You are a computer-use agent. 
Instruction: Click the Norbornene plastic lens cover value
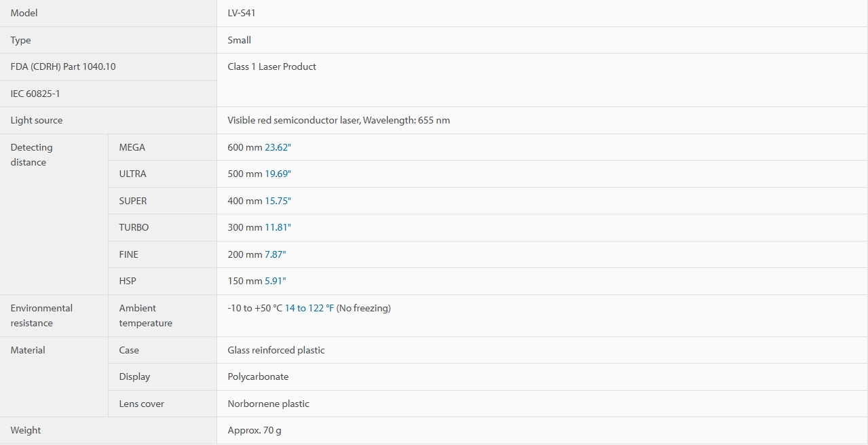click(x=269, y=404)
